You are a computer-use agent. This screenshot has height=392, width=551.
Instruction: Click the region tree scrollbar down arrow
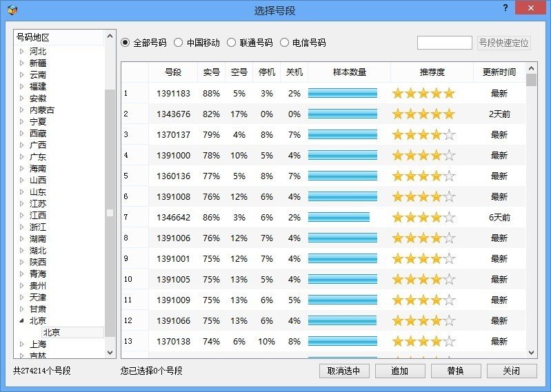(x=110, y=352)
